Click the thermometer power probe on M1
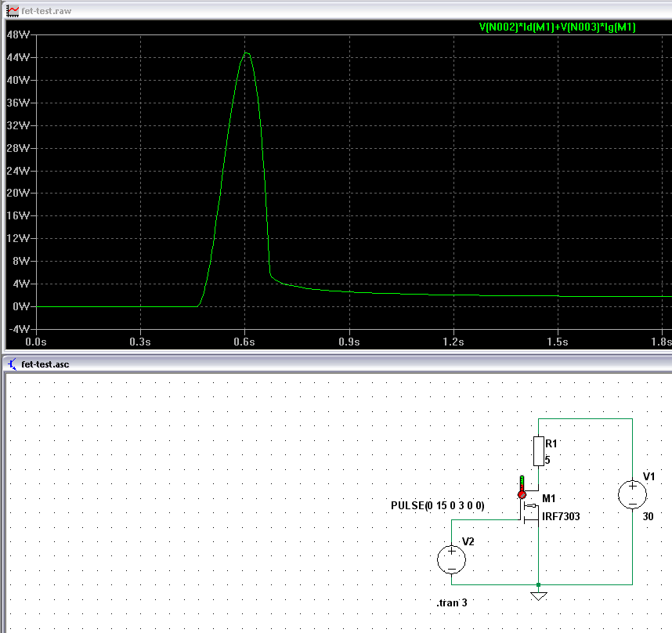This screenshot has width=672, height=633. coord(522,487)
